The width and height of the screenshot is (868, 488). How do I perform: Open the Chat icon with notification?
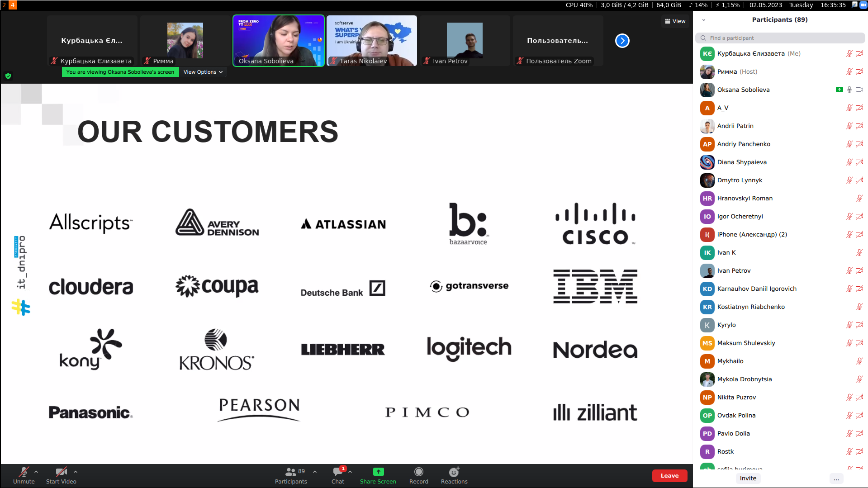click(338, 472)
